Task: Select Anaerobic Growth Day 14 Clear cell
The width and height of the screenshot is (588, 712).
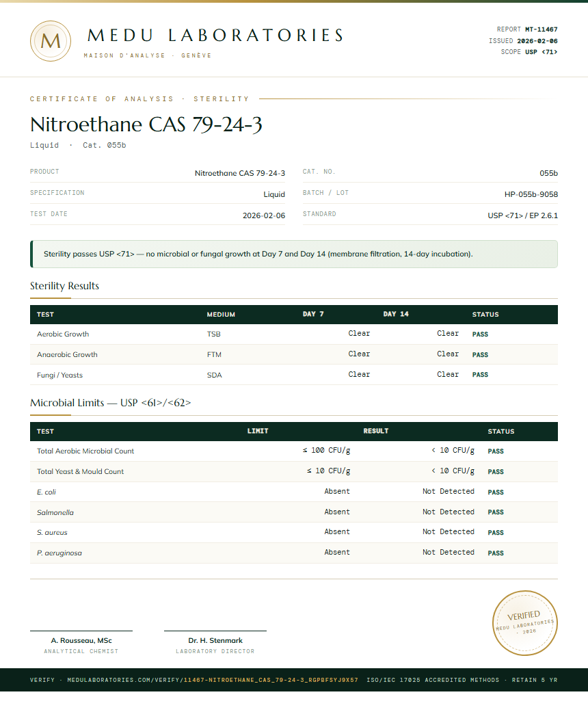Action: (448, 354)
